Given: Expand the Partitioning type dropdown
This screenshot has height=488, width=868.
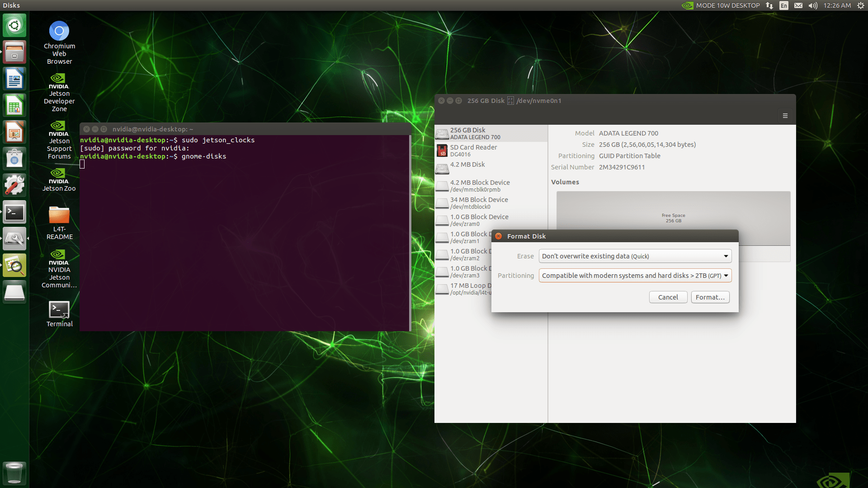Looking at the screenshot, I should coord(635,276).
